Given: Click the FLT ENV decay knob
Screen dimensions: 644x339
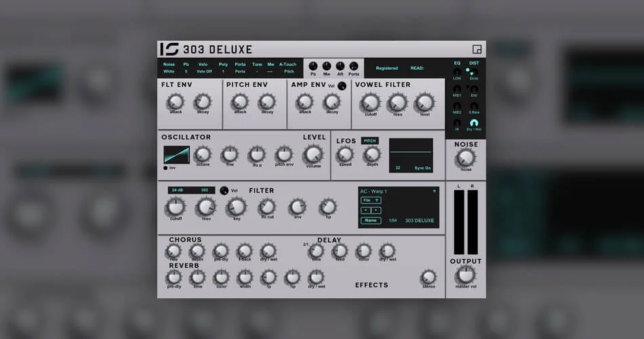Looking at the screenshot, I should coord(203,102).
